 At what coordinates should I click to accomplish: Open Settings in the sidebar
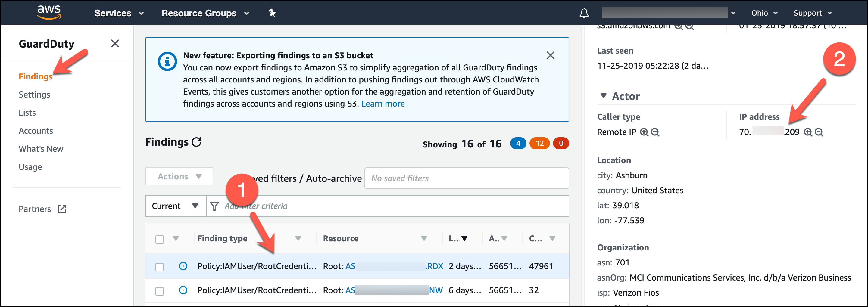point(34,95)
